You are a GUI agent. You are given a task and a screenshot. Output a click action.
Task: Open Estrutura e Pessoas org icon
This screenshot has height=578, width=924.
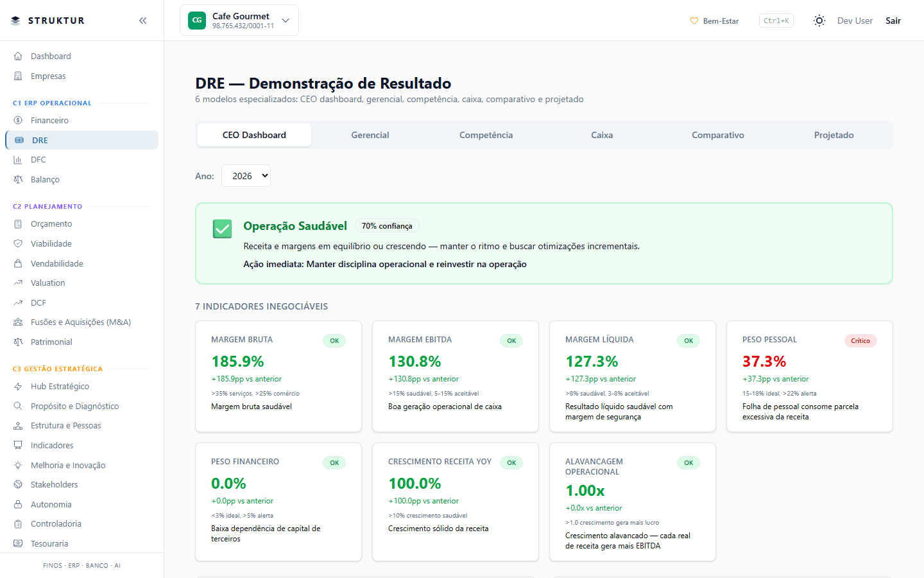(18, 425)
